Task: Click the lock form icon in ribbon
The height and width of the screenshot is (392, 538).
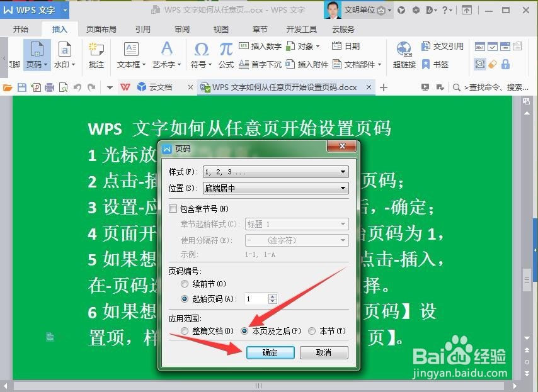Action: (505, 64)
